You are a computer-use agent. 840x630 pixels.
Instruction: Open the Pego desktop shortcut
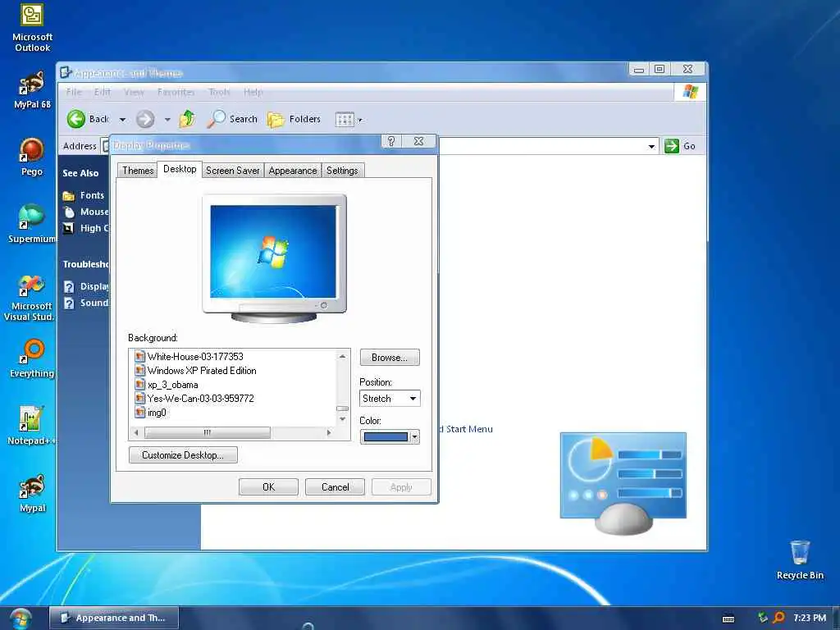(32, 157)
